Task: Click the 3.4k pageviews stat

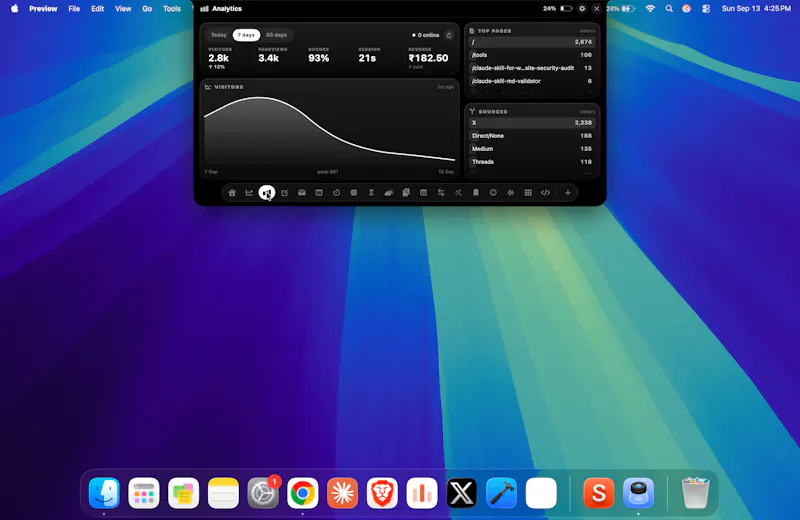Action: (x=268, y=58)
